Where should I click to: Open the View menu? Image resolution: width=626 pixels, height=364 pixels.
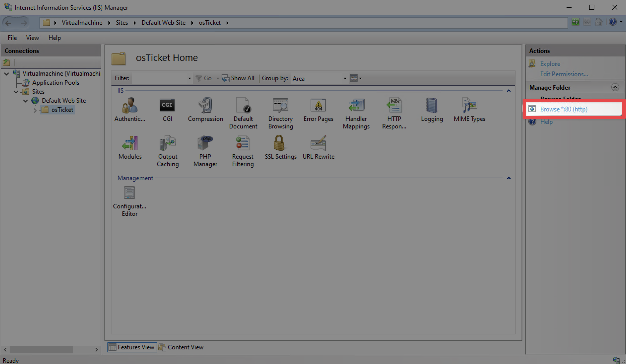[x=32, y=38]
